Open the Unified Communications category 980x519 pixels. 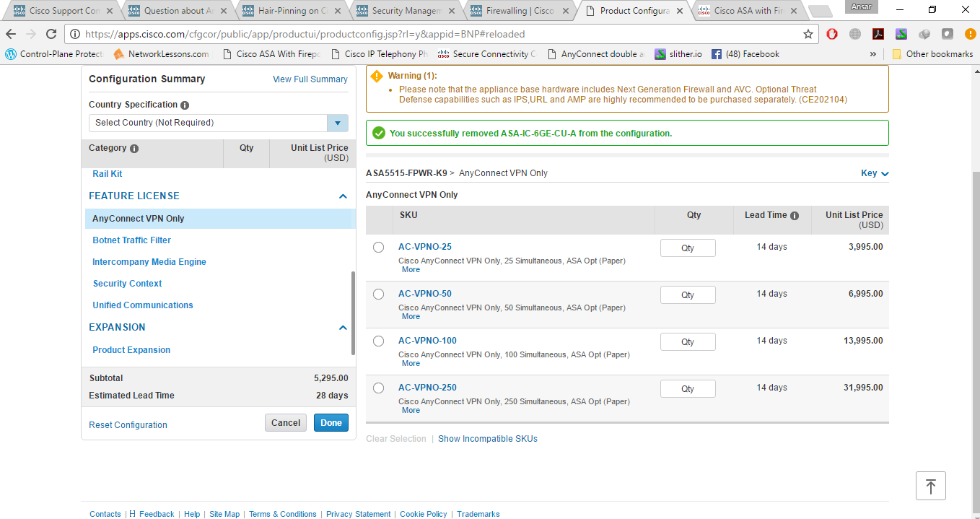coord(143,305)
